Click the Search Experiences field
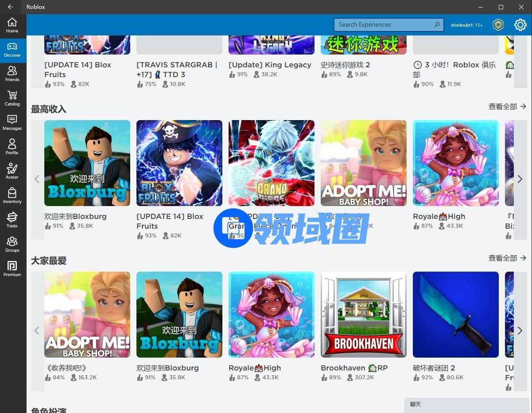This screenshot has width=532, height=413. coord(384,25)
